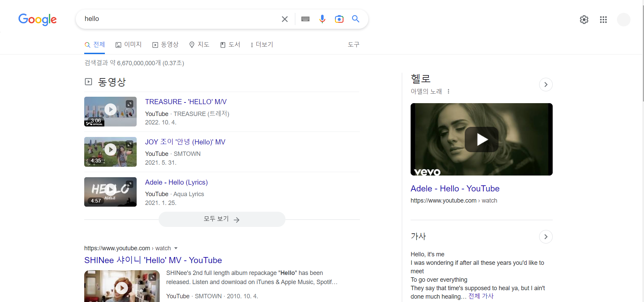Click the lyrics line Hello, it's me
This screenshot has width=644, height=302.
pyautogui.click(x=428, y=254)
